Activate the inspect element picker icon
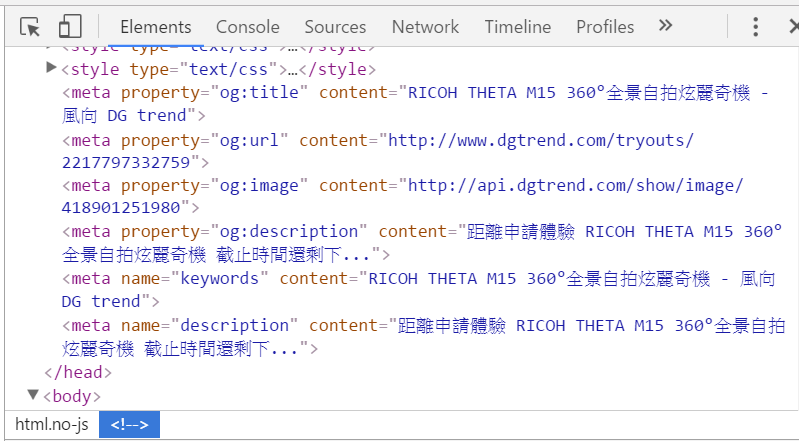 [30, 27]
